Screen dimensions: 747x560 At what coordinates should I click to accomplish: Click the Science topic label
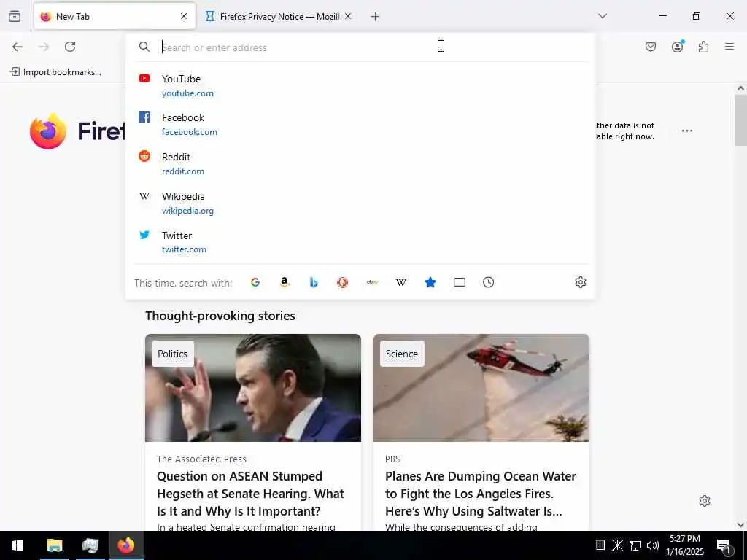click(x=402, y=354)
